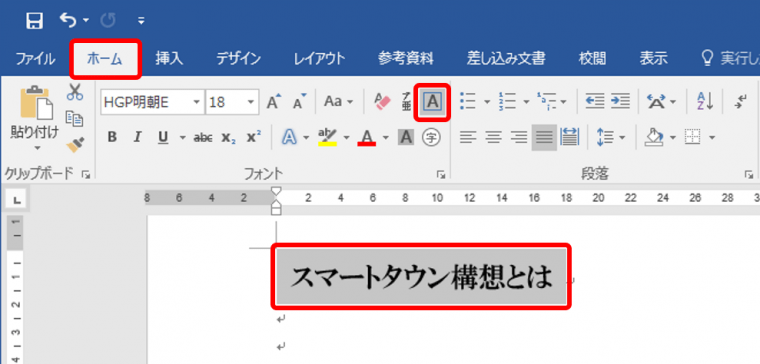
Task: Toggle Bold formatting
Action: [x=112, y=138]
